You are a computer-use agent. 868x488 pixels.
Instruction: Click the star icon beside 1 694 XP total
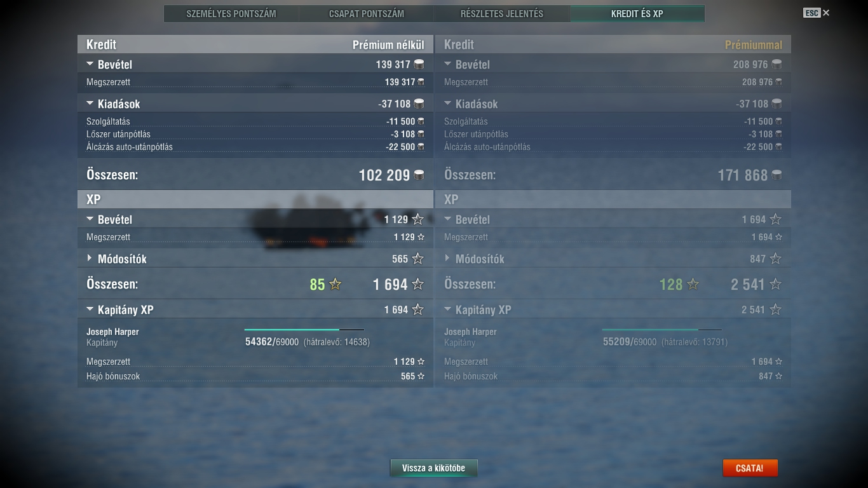pyautogui.click(x=417, y=284)
